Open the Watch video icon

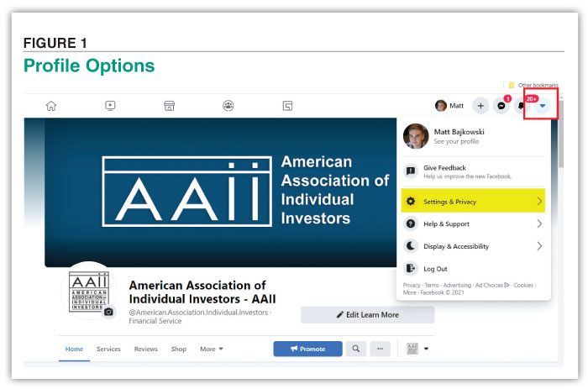click(x=110, y=106)
